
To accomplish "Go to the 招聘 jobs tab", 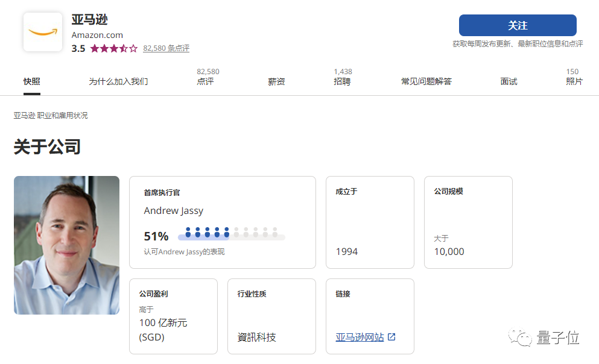I will pos(343,82).
